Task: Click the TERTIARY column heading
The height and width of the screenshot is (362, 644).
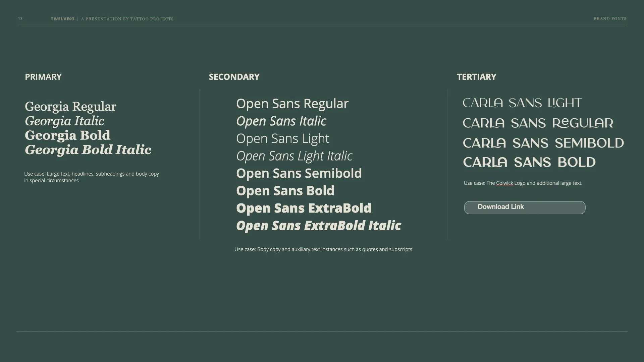Action: [476, 77]
